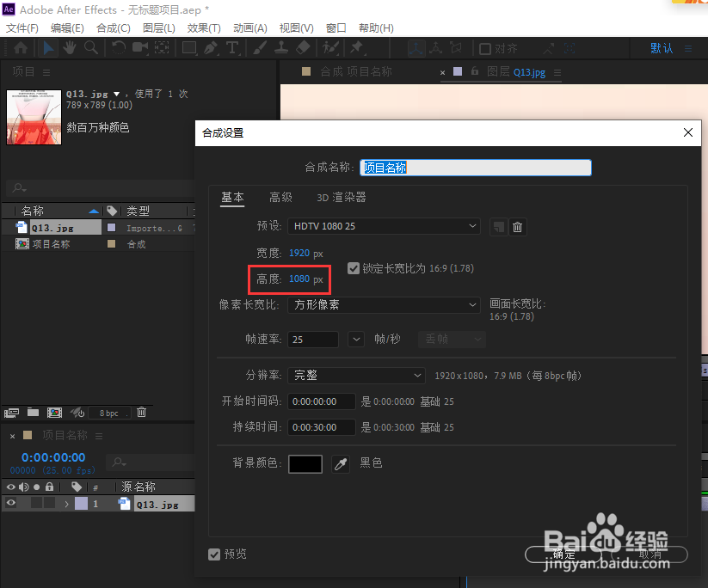The width and height of the screenshot is (708, 588).
Task: Create new folder in project panel
Action: [x=33, y=412]
